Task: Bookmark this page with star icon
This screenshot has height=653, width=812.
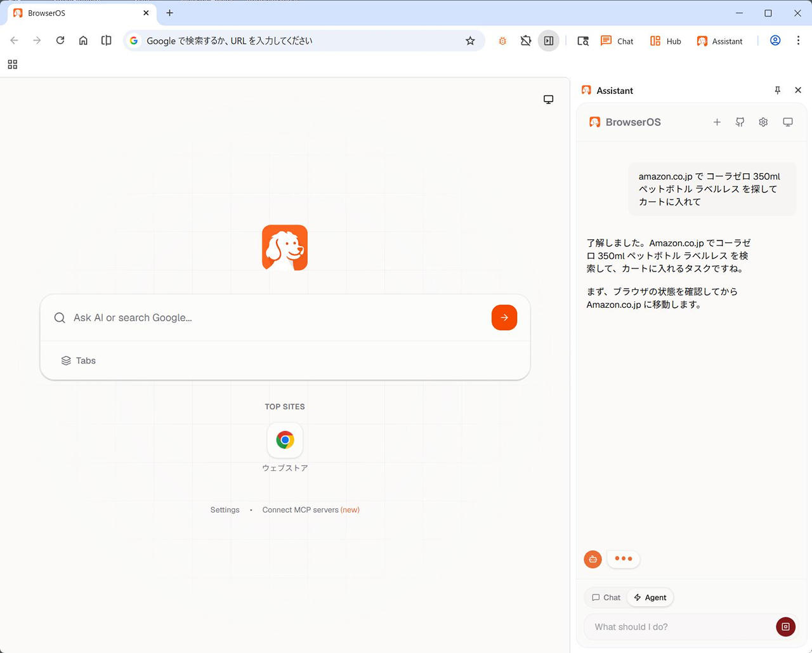Action: click(470, 41)
